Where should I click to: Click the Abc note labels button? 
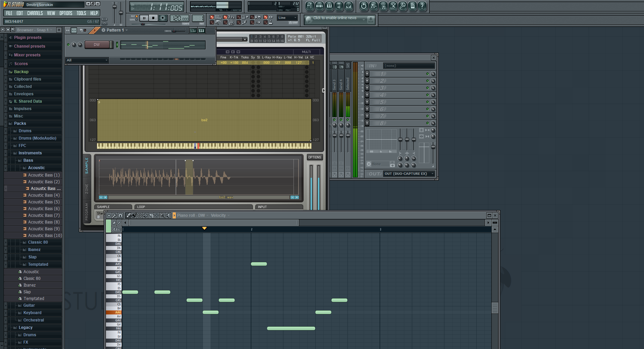pos(116,230)
